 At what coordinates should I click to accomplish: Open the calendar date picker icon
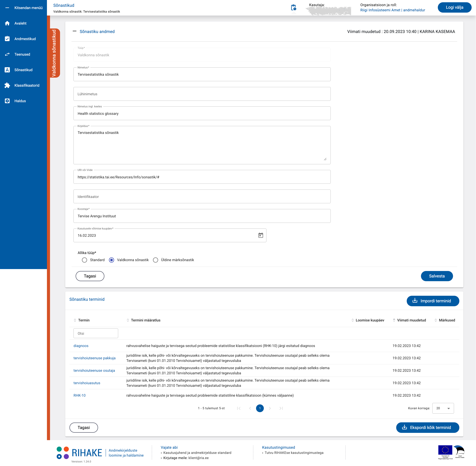261,235
